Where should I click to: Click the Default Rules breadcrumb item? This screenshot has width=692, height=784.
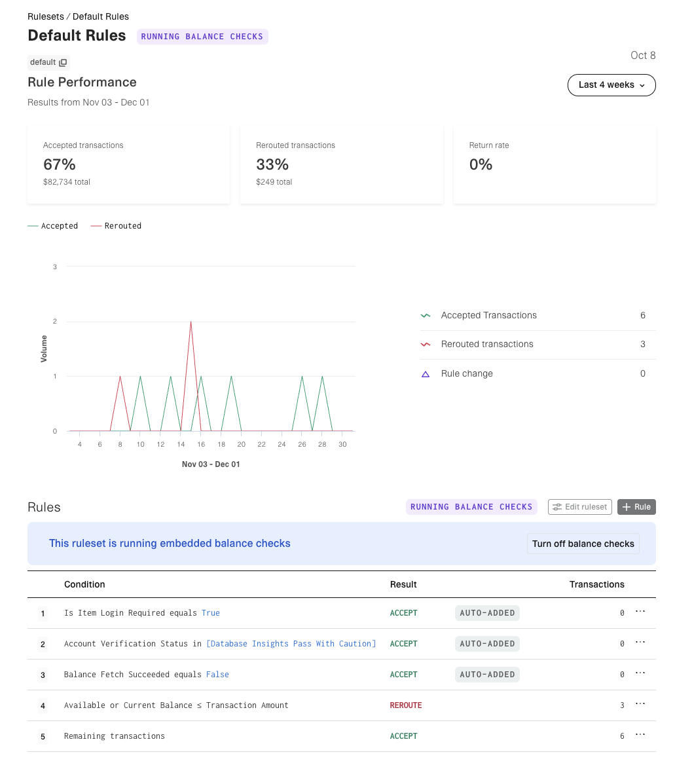click(101, 16)
